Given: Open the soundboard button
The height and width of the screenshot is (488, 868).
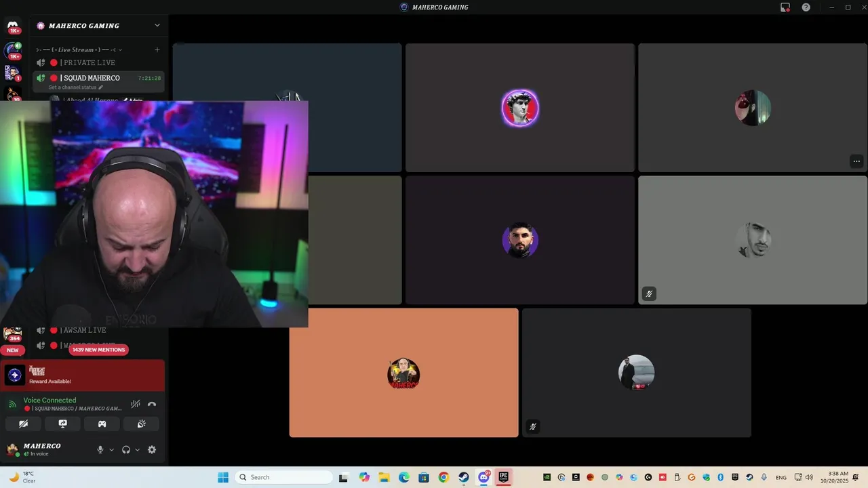Looking at the screenshot, I should click(141, 424).
